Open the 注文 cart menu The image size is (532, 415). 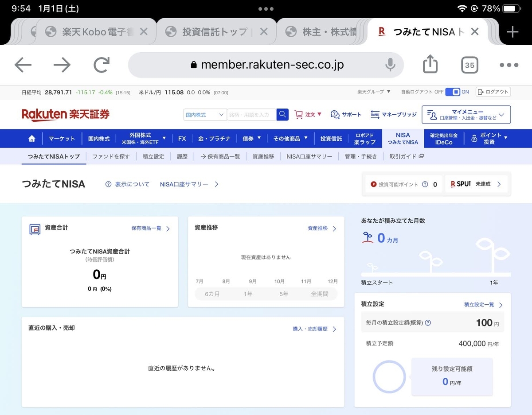[x=308, y=115]
